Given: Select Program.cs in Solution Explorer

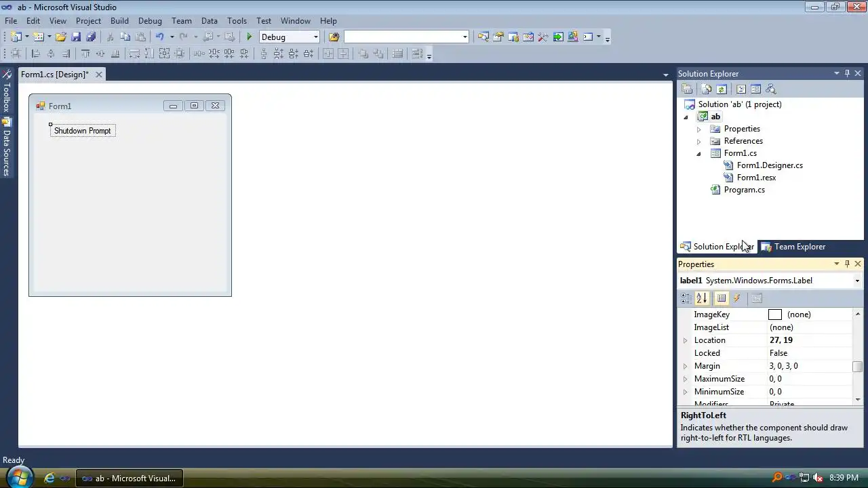Looking at the screenshot, I should point(745,190).
